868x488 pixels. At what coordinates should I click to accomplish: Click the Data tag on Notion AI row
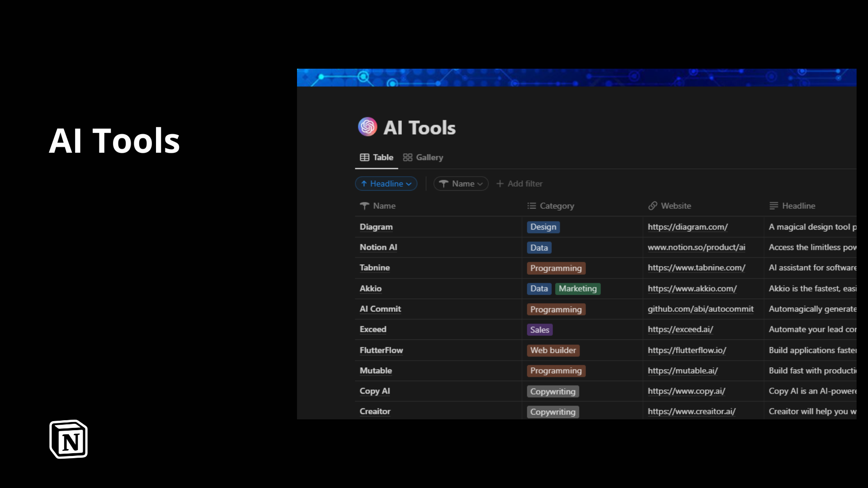point(539,248)
